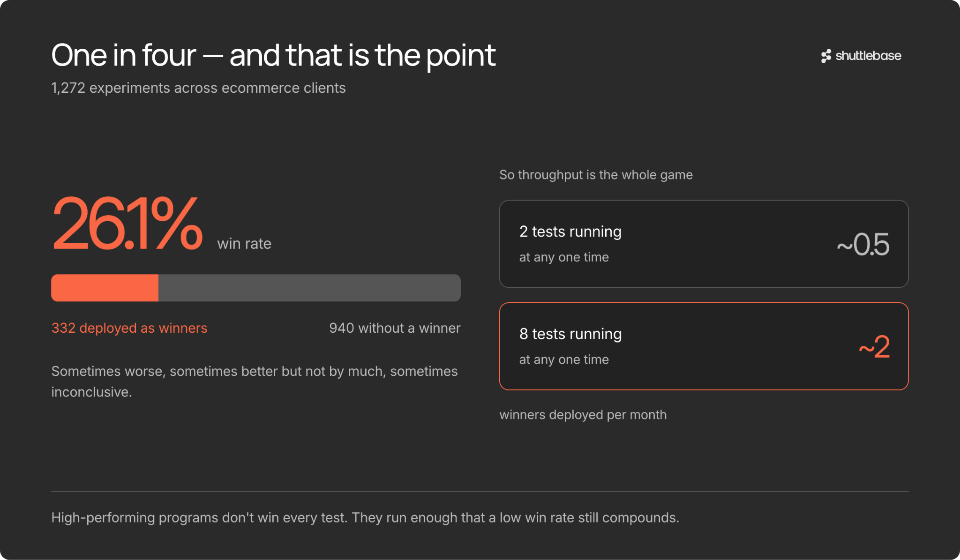Click the shuttlebase logo icon
Screen dimensions: 960x560
[x=826, y=56]
